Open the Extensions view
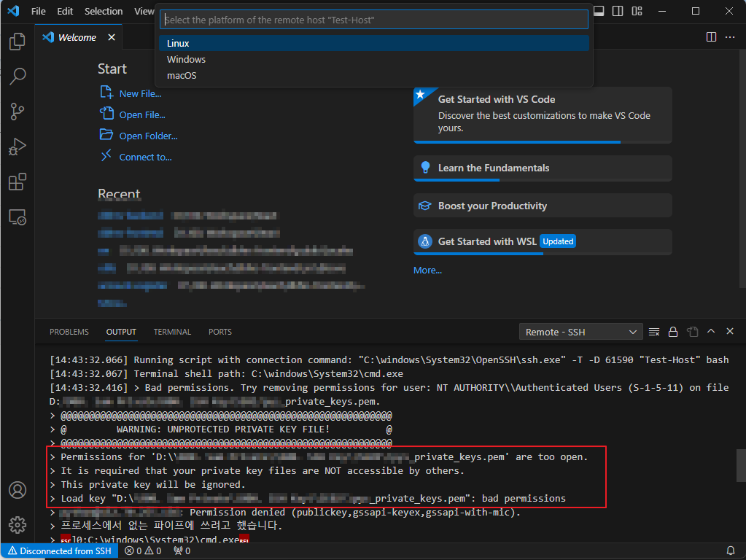 pyautogui.click(x=18, y=182)
